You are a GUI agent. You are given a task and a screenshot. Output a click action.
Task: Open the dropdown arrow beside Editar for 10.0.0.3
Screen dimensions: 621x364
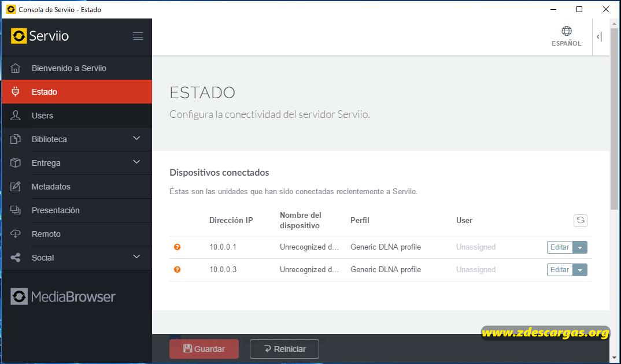click(580, 270)
